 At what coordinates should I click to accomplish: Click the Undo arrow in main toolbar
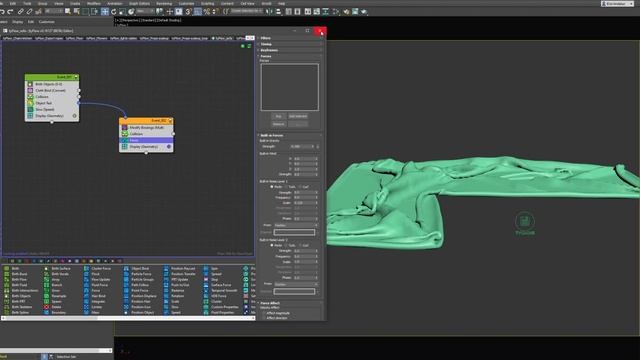coord(2,11)
